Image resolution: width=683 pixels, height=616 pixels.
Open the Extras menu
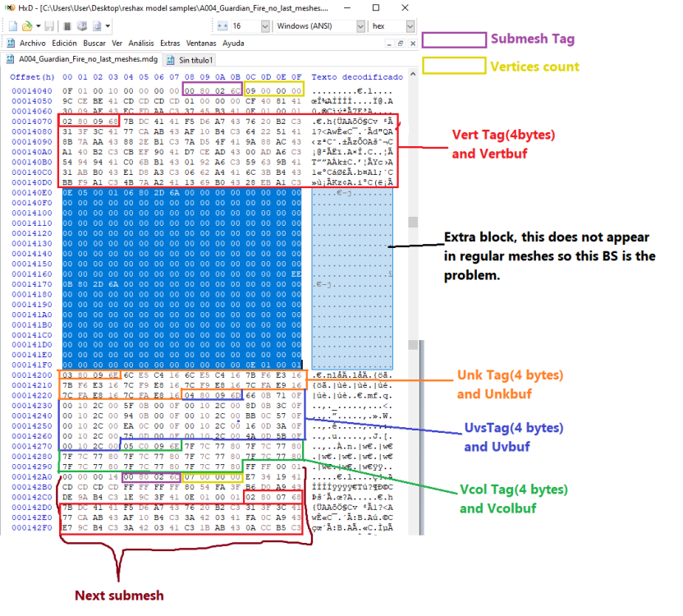pos(170,43)
